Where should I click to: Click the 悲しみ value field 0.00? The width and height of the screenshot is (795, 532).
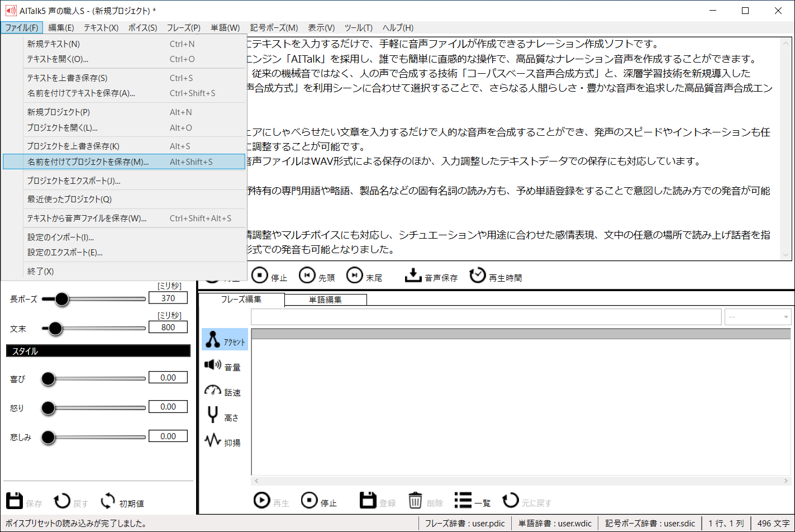point(168,436)
